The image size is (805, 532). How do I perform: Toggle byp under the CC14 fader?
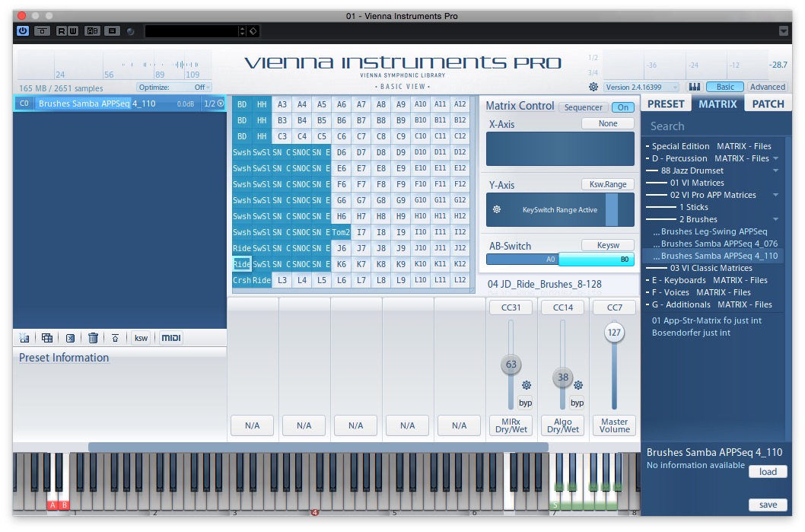point(577,403)
